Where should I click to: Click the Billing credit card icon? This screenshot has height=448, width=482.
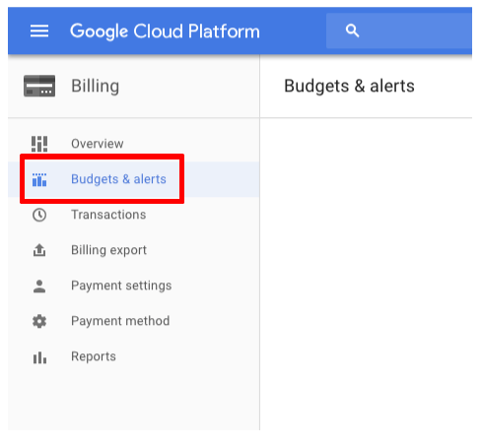39,86
